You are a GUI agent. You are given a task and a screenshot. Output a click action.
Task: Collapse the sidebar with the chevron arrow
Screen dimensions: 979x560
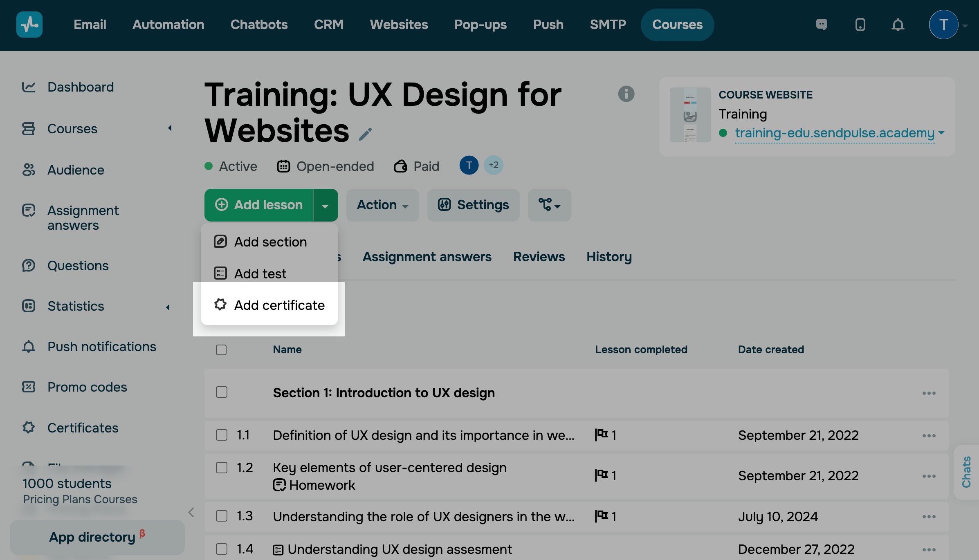191,513
